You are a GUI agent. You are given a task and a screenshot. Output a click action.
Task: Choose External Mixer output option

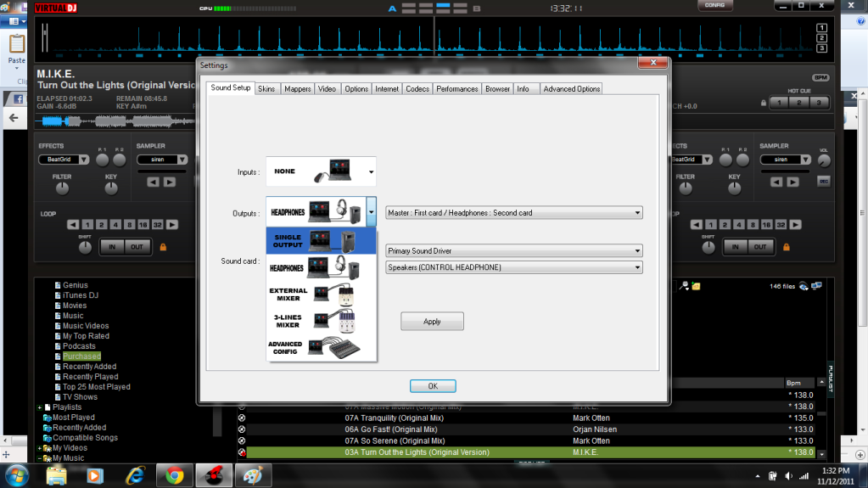[321, 294]
